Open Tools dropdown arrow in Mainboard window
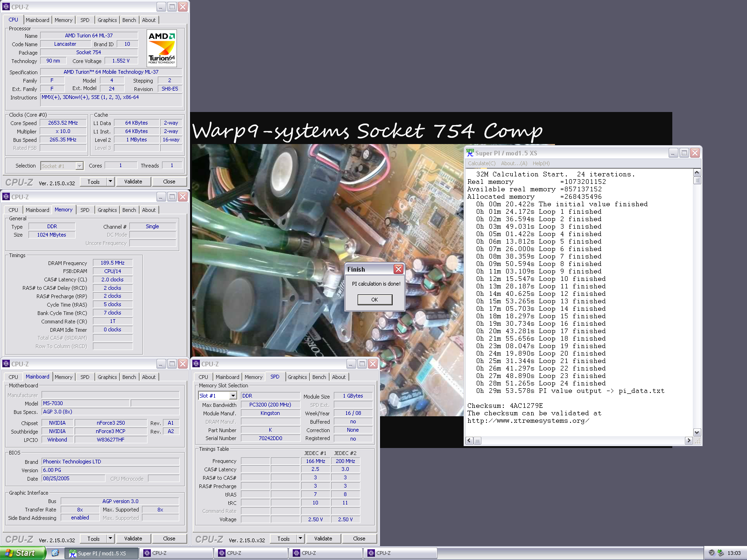 [x=111, y=539]
